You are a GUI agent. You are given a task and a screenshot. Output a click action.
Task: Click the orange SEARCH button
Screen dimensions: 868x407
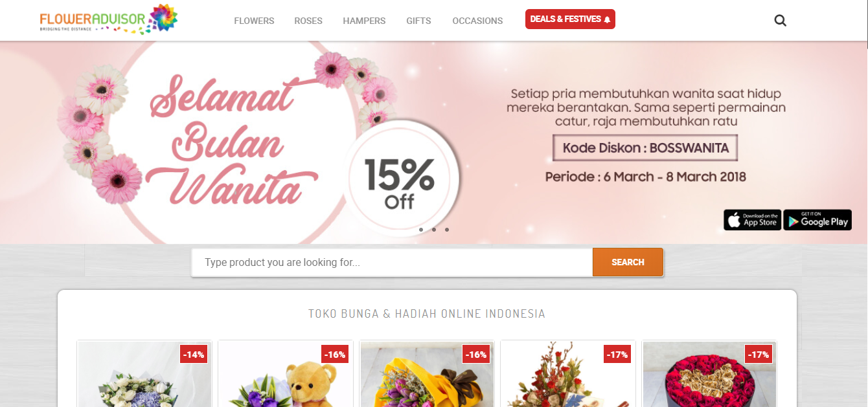[x=628, y=262]
